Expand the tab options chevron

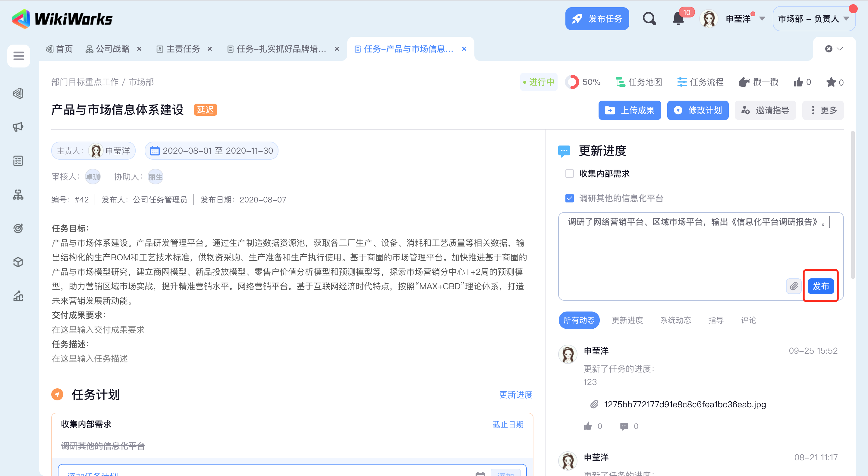(840, 49)
